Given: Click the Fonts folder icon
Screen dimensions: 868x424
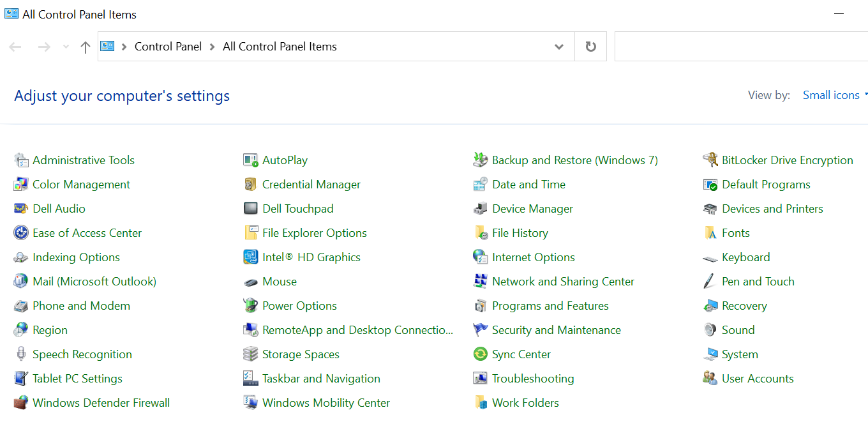Looking at the screenshot, I should tap(710, 233).
